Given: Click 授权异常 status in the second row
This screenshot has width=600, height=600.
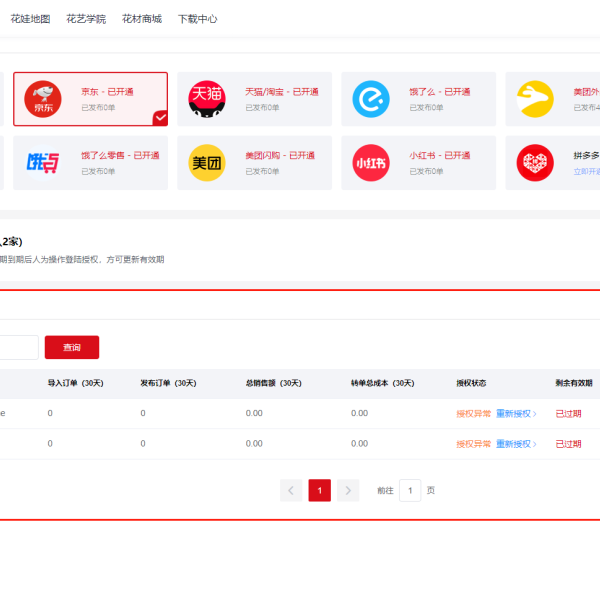Looking at the screenshot, I should pos(473,444).
